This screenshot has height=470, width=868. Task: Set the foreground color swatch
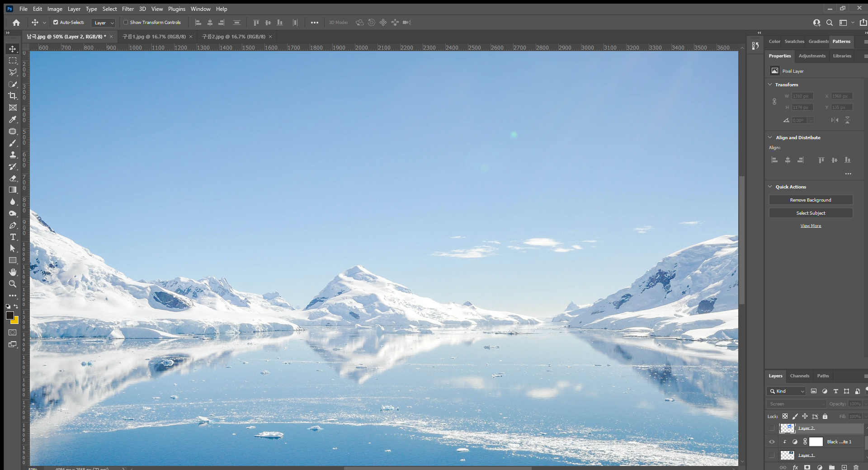(x=9, y=315)
